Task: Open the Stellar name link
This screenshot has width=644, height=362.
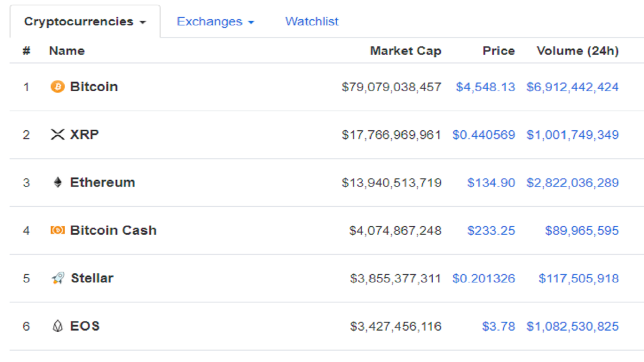Action: 92,278
